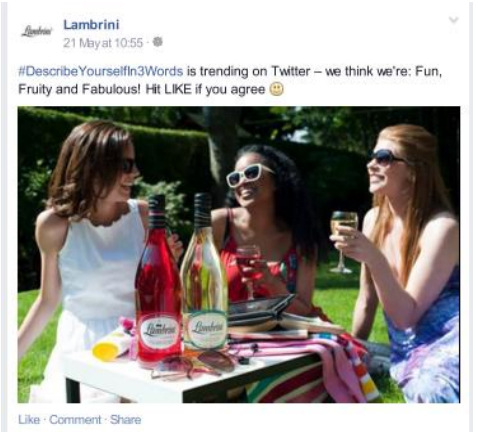Click the public globe privacy icon
Image resolution: width=478 pixels, height=432 pixels.
(157, 42)
